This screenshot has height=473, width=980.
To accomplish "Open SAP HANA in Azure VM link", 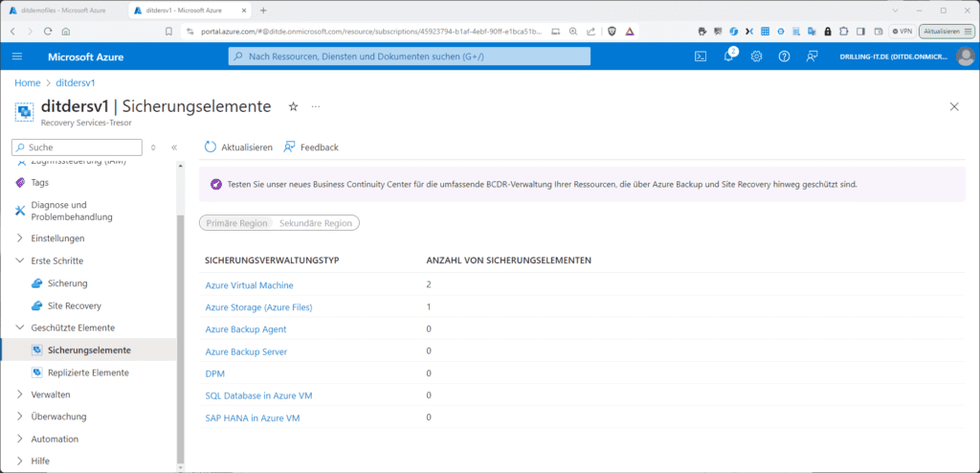I will [x=253, y=417].
